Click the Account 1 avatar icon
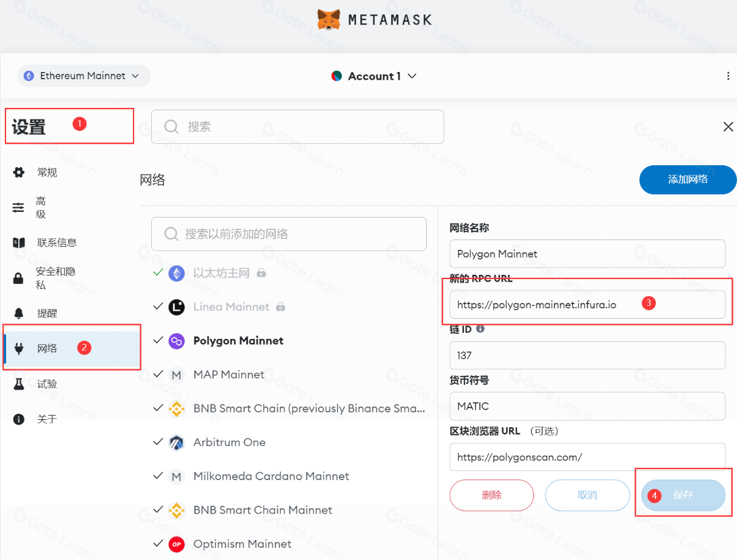Image resolution: width=737 pixels, height=560 pixels. click(336, 76)
